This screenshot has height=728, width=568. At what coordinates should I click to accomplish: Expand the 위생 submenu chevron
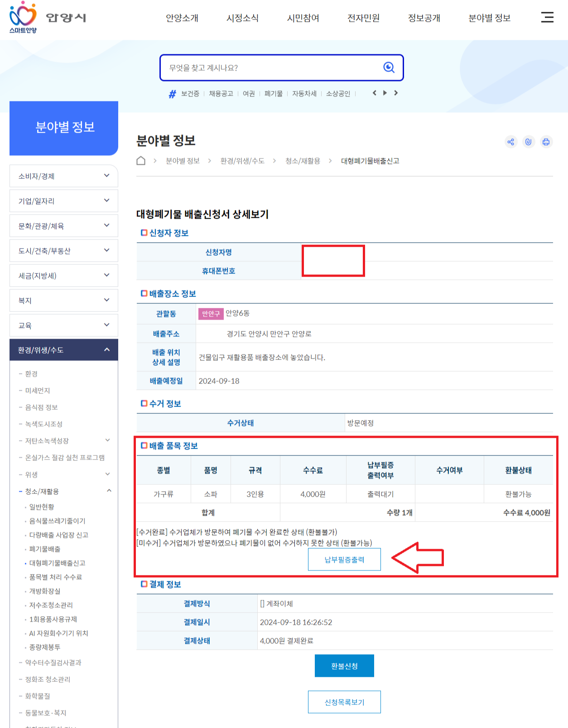[108, 474]
